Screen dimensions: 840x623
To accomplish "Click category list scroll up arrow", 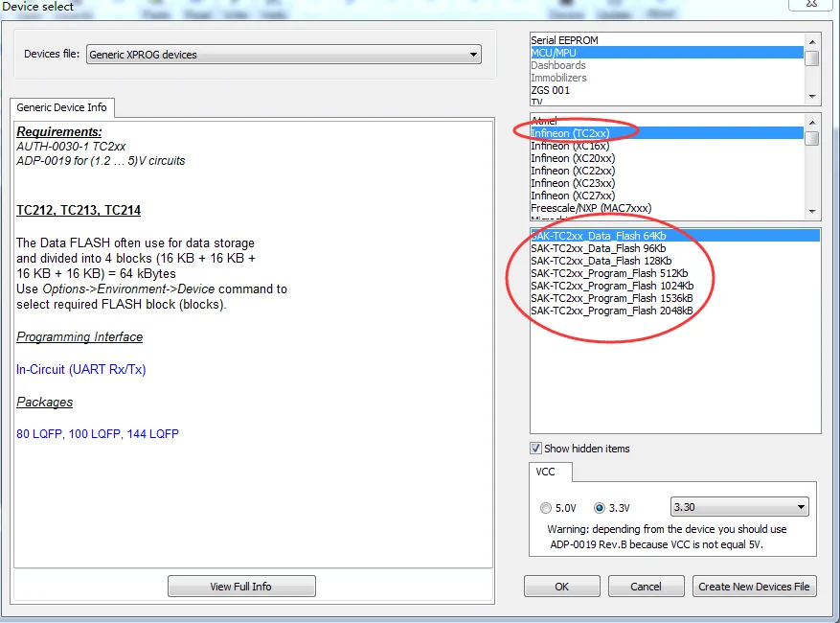I will (x=812, y=41).
